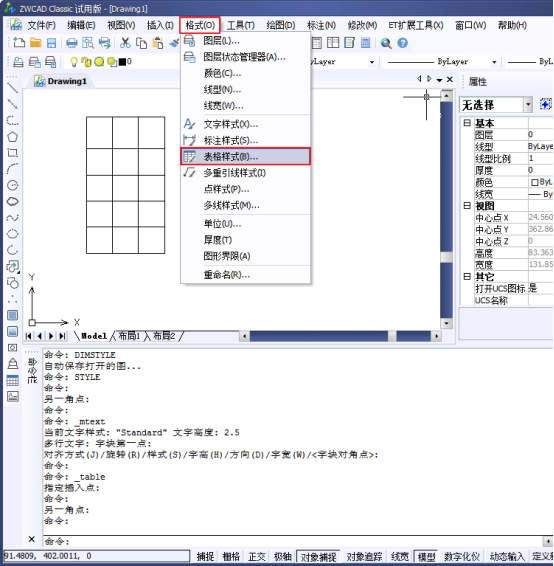Click the Print icon

[71, 43]
